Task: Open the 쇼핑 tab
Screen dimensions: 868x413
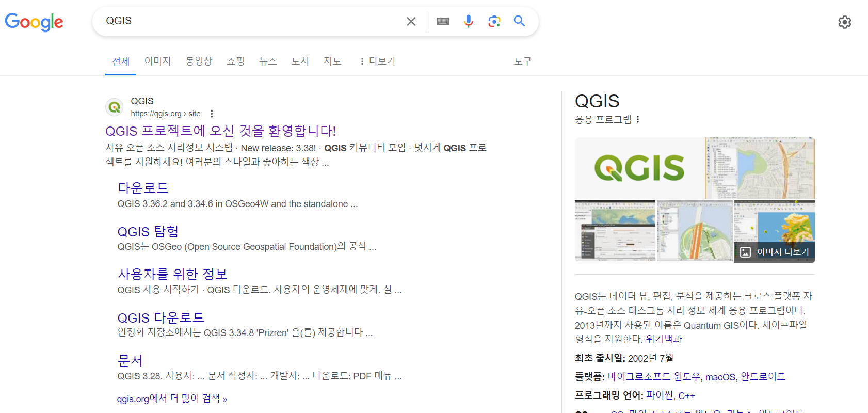Action: point(236,61)
